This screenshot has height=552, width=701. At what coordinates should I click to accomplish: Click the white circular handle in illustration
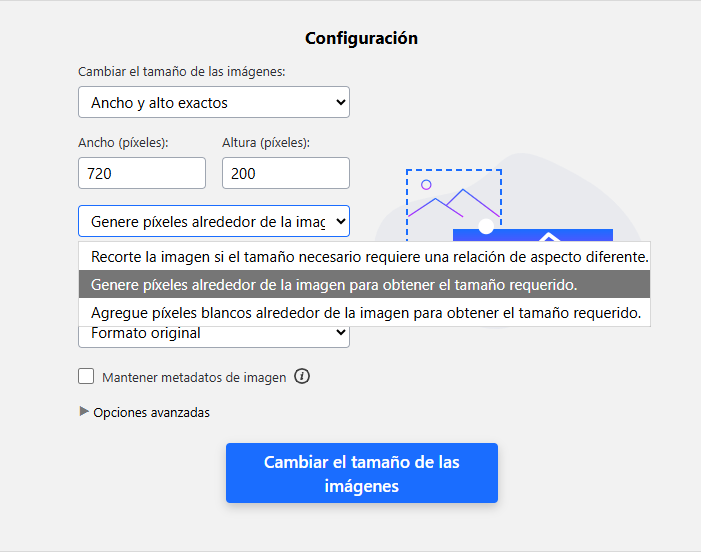(x=486, y=226)
